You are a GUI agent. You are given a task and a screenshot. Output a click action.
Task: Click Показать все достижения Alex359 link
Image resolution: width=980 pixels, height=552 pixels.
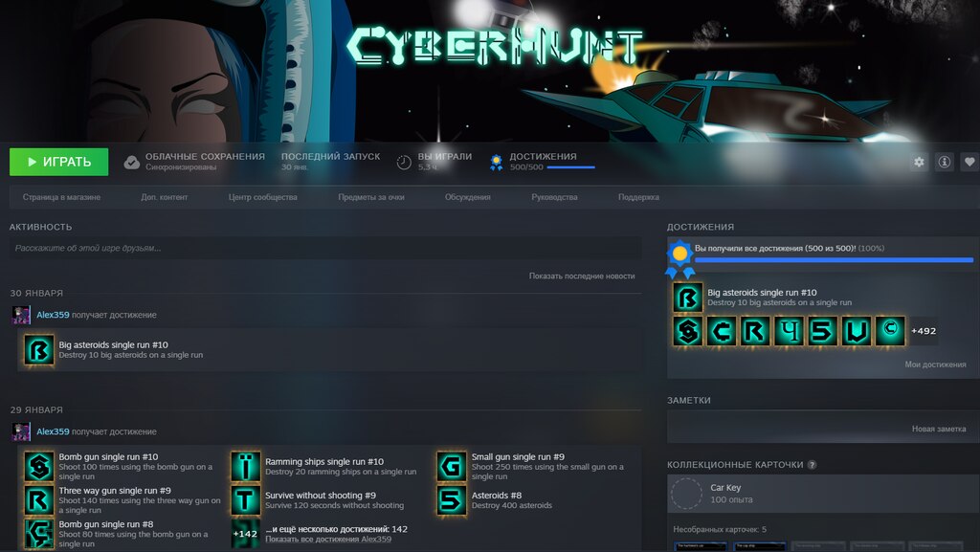click(x=329, y=539)
